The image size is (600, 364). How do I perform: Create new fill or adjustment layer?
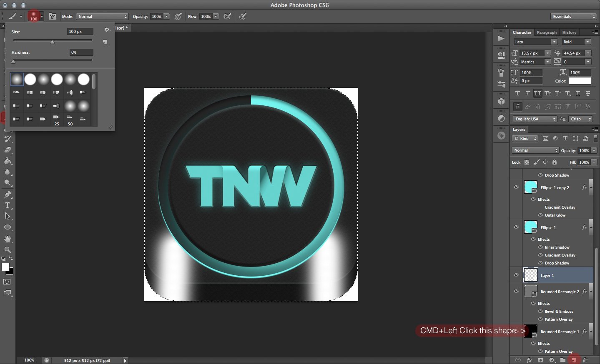[552, 360]
